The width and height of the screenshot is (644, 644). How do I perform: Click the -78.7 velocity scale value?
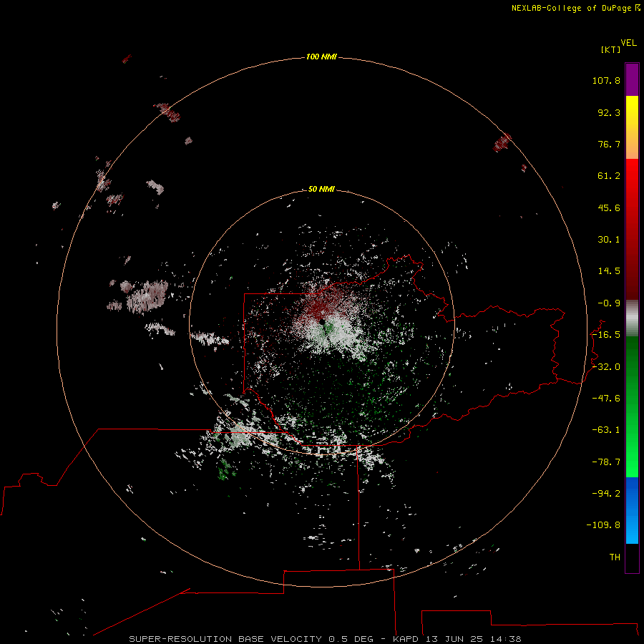pyautogui.click(x=606, y=462)
